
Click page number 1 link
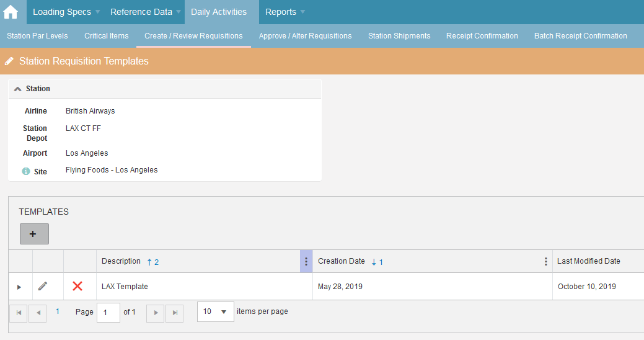pos(58,311)
